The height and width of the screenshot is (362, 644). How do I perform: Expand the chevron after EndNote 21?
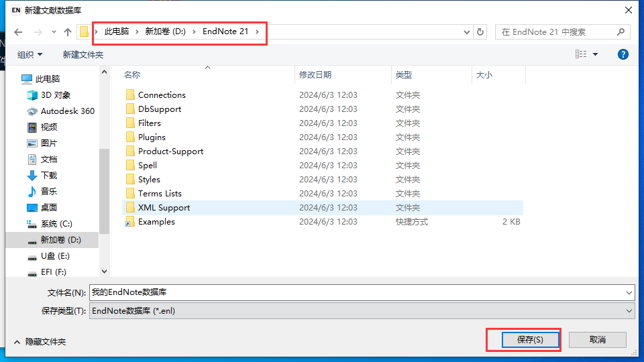(257, 32)
